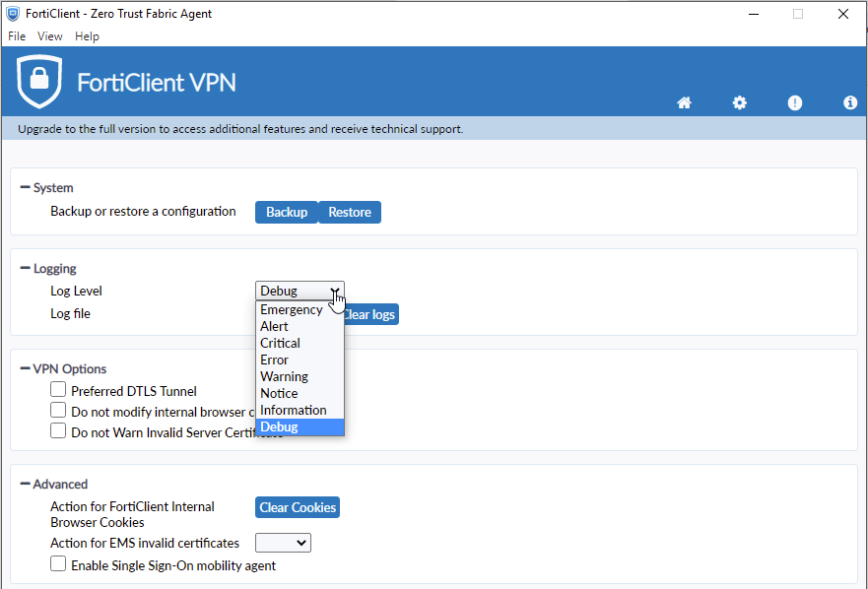Select Emergency log level option
Image resolution: width=868 pixels, height=589 pixels.
click(300, 309)
